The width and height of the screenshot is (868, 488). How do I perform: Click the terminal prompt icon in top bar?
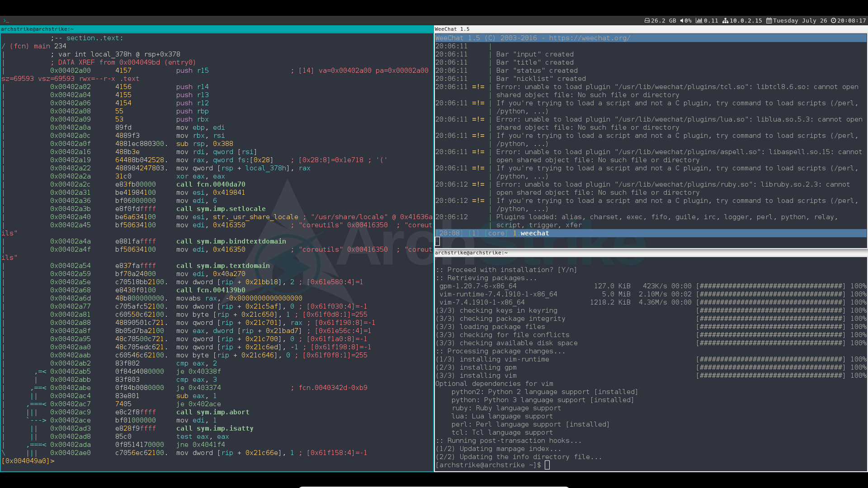click(x=6, y=21)
